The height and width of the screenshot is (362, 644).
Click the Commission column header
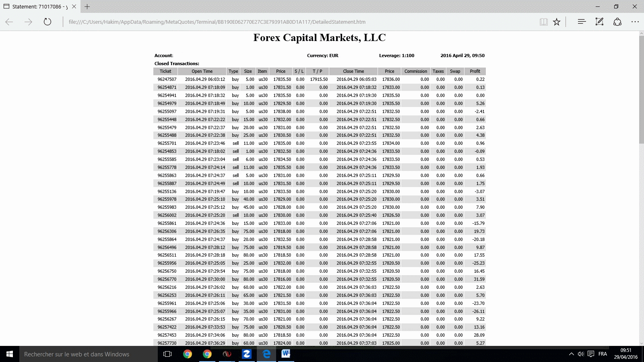[416, 71]
